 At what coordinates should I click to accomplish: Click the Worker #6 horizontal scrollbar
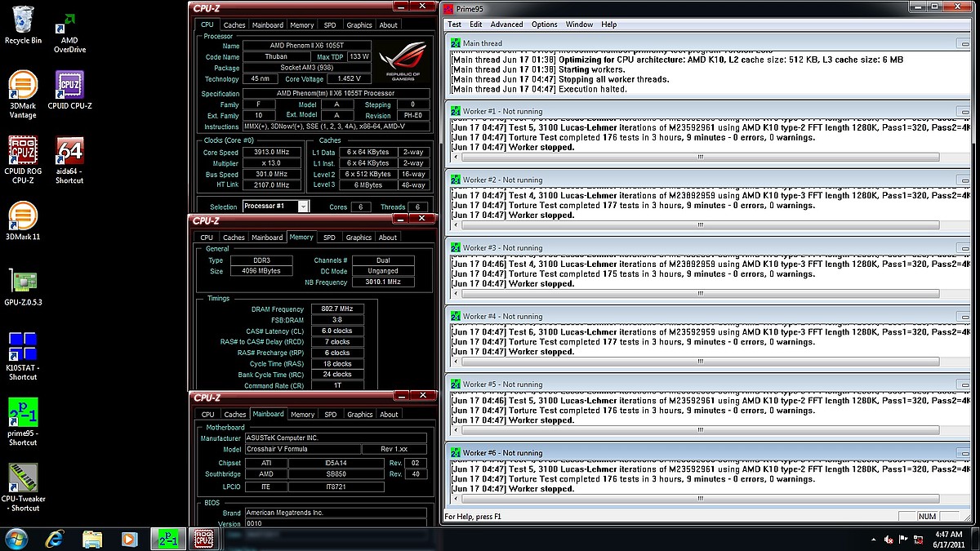pyautogui.click(x=701, y=498)
